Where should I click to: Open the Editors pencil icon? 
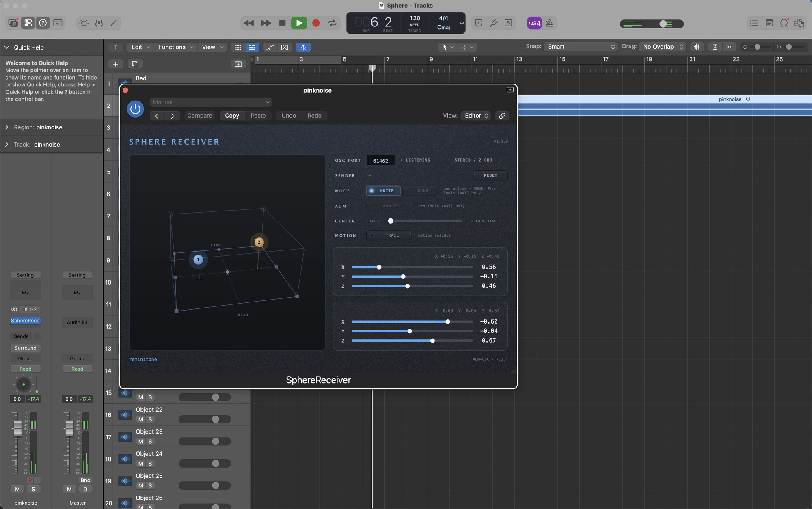point(114,23)
